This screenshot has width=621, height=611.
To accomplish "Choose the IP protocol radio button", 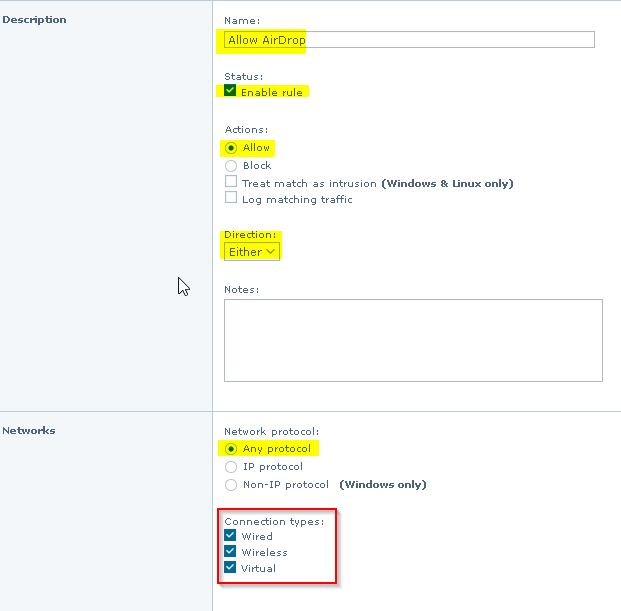I will [x=231, y=467].
